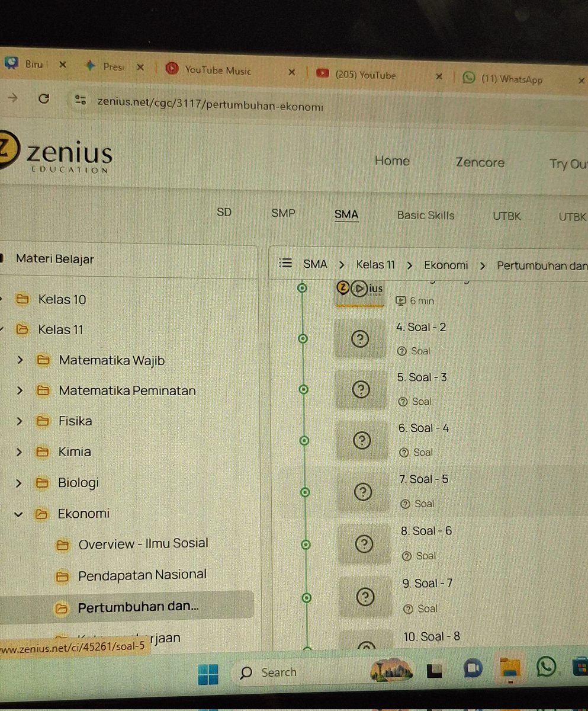Collapse the Ekonomi chevron
The width and height of the screenshot is (588, 711).
18,514
